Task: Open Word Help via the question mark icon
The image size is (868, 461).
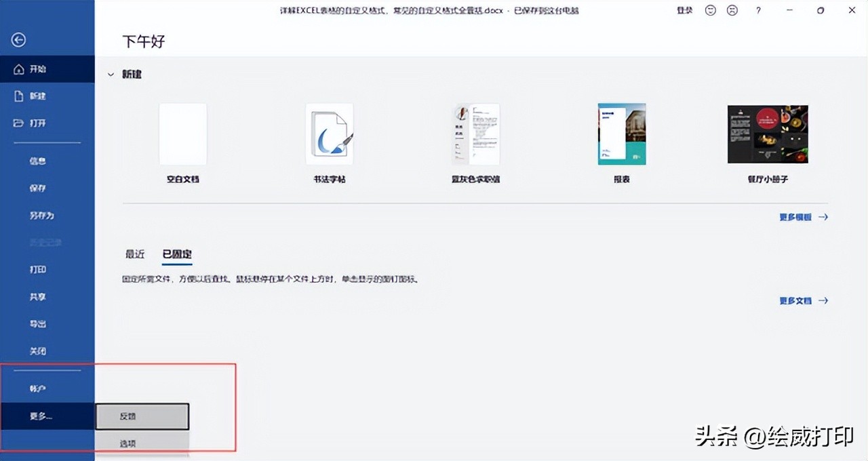Action: click(x=757, y=10)
